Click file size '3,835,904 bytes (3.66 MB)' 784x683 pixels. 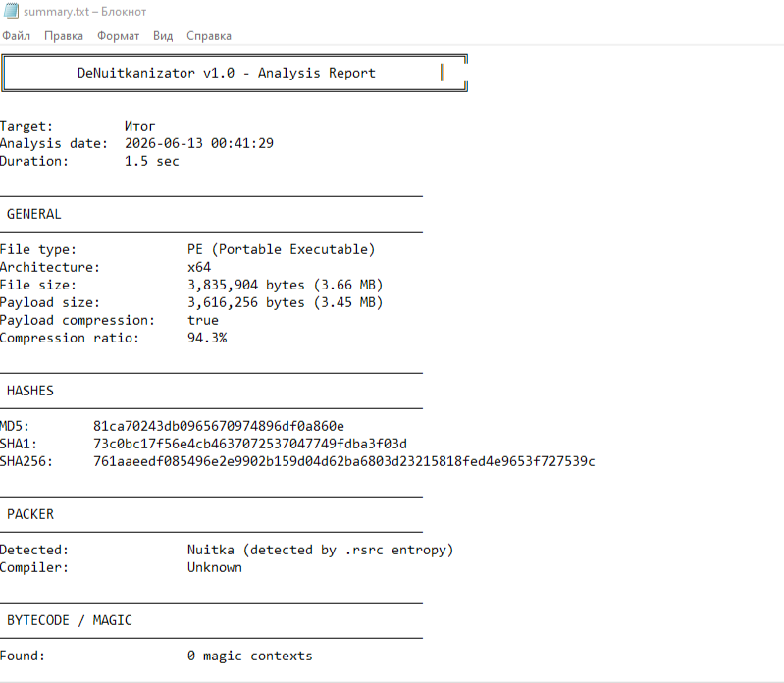pos(285,285)
